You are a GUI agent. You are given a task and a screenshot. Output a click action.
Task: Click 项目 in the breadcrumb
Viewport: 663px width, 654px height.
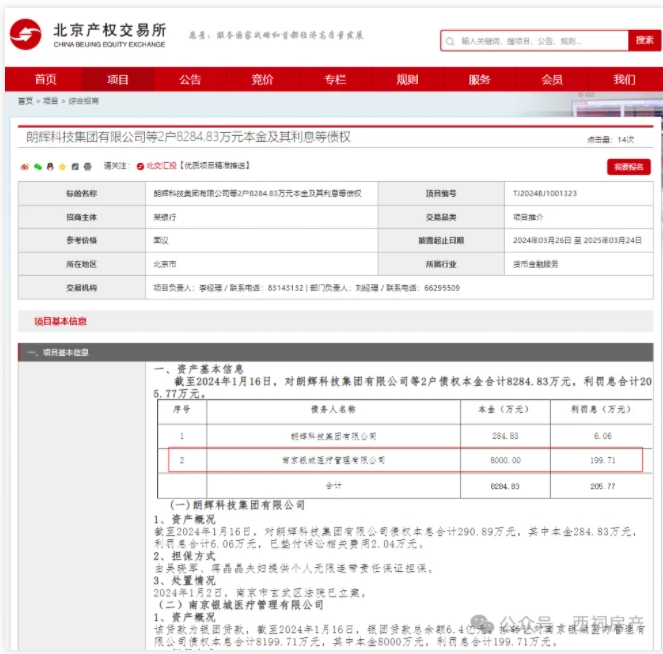click(50, 101)
